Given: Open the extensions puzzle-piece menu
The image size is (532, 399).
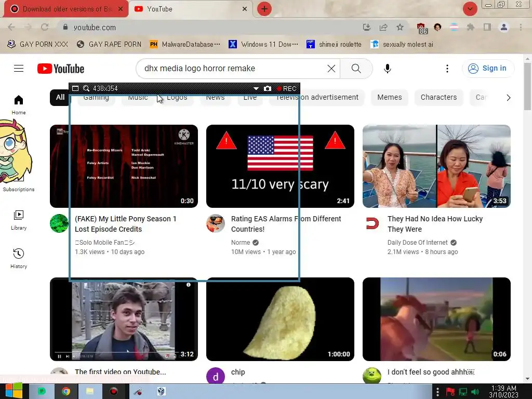Looking at the screenshot, I should click(470, 27).
